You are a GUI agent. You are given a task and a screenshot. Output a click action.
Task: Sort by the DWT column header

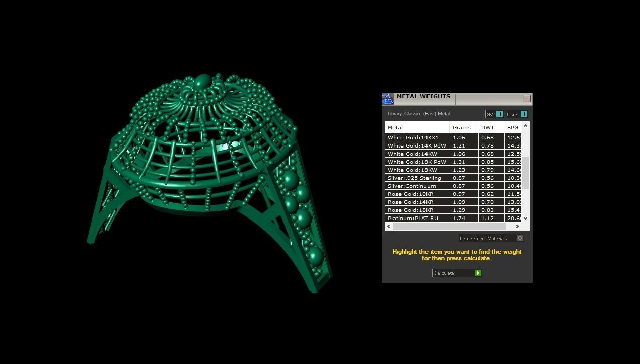point(491,127)
